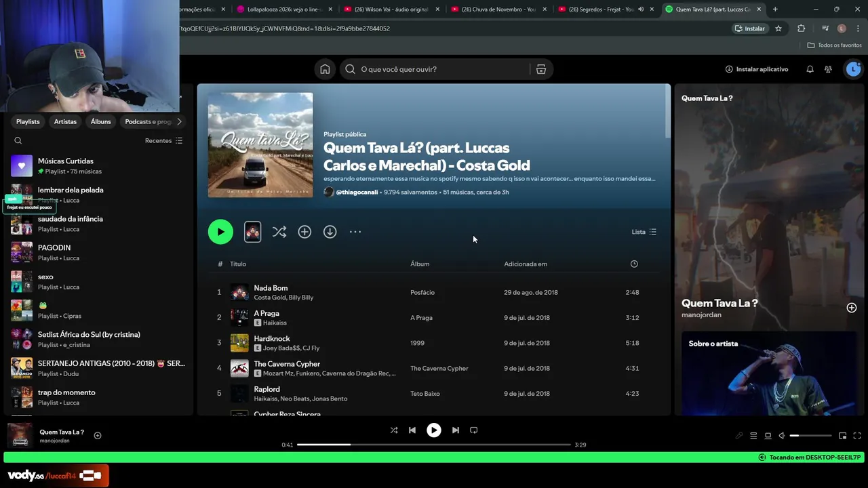This screenshot has width=868, height=488.
Task: Skip to previous track
Action: pyautogui.click(x=412, y=430)
